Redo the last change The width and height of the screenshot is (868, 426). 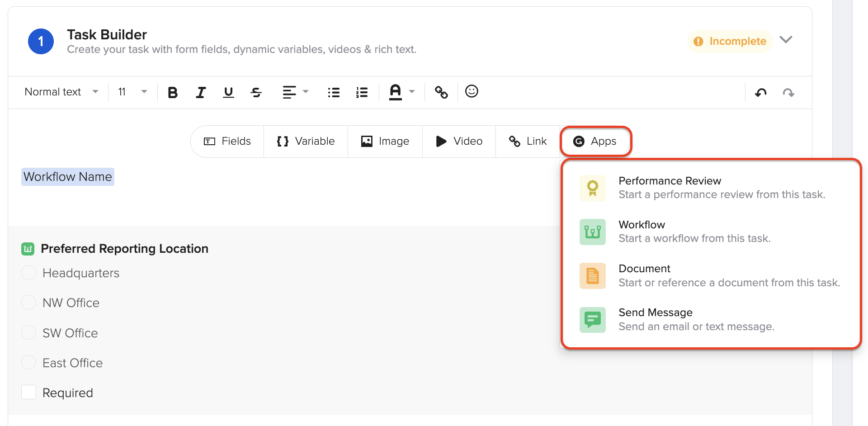789,92
